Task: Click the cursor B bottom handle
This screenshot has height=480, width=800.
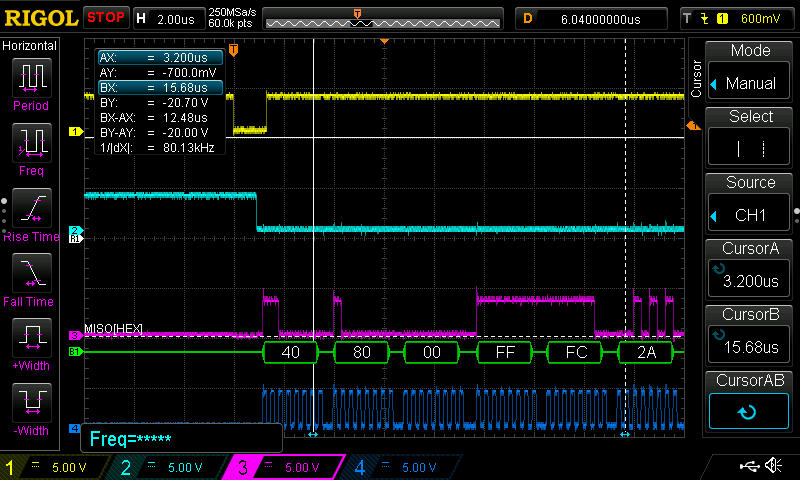Action: 625,435
